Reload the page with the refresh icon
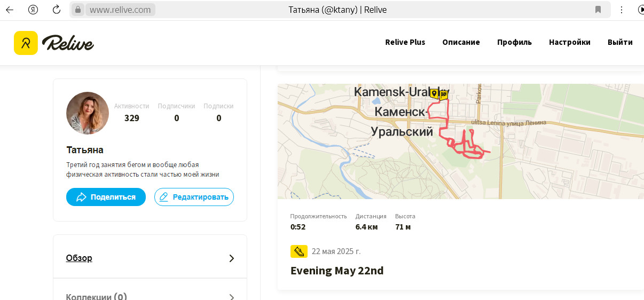644x300 pixels. [x=57, y=10]
